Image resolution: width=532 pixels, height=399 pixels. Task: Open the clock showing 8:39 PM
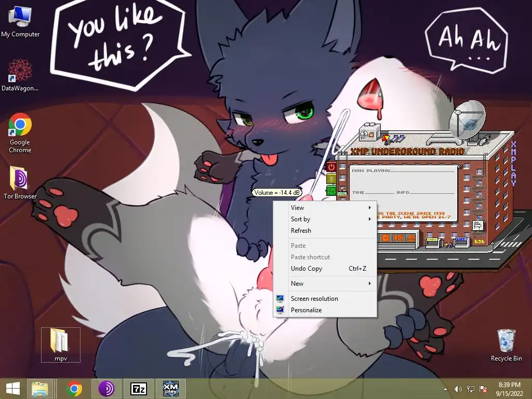(509, 389)
